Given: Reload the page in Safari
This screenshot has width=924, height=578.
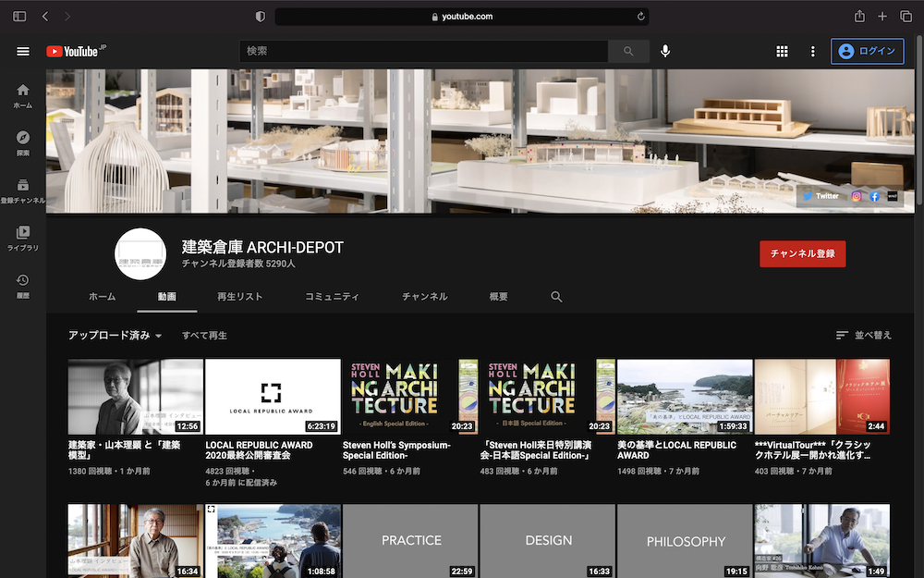Looking at the screenshot, I should (640, 17).
